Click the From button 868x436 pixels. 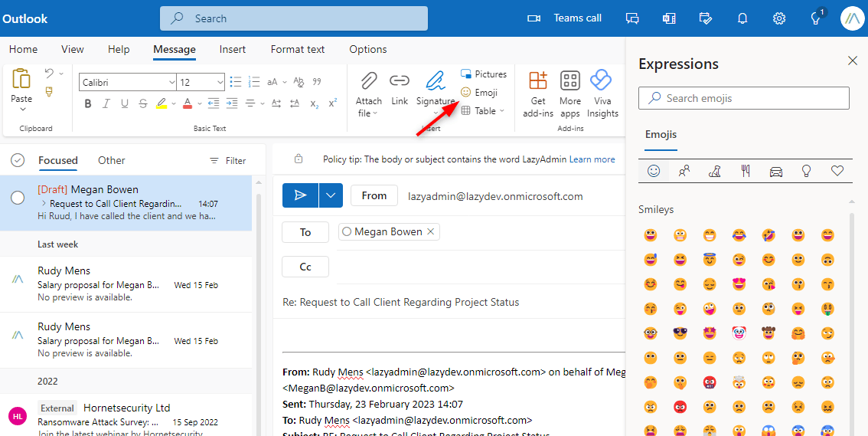[374, 195]
